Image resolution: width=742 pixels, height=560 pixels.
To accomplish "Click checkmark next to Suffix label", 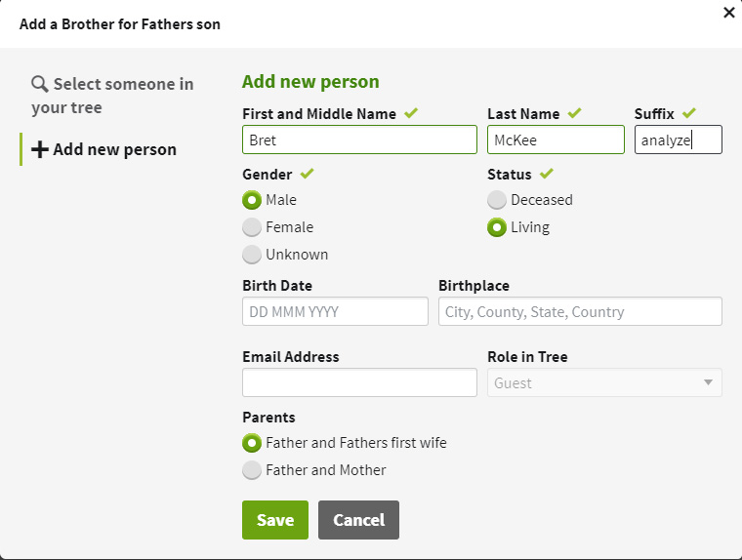I will [x=689, y=112].
